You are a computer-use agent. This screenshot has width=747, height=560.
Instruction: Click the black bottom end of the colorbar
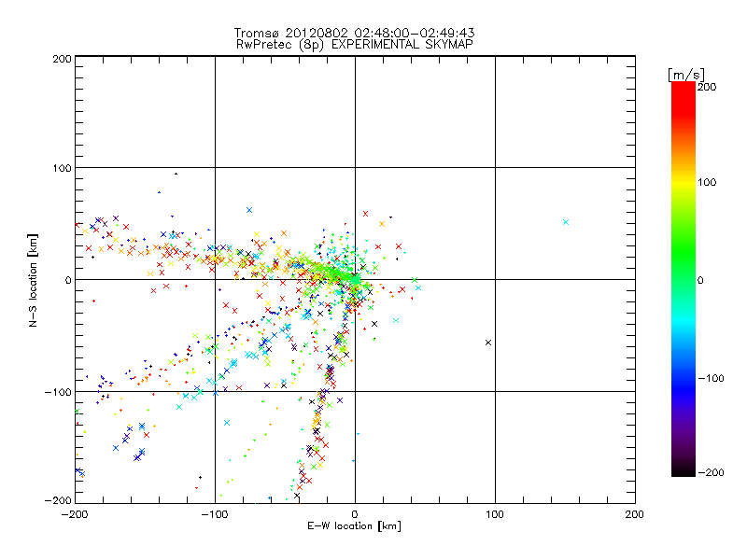pyautogui.click(x=684, y=469)
